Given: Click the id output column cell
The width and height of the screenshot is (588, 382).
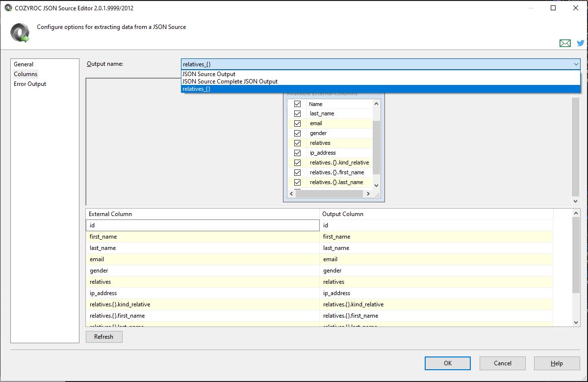Looking at the screenshot, I should tap(436, 225).
